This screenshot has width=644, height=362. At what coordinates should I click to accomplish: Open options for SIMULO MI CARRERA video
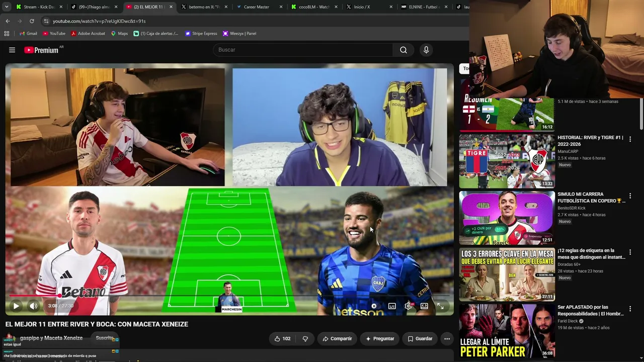pyautogui.click(x=630, y=196)
